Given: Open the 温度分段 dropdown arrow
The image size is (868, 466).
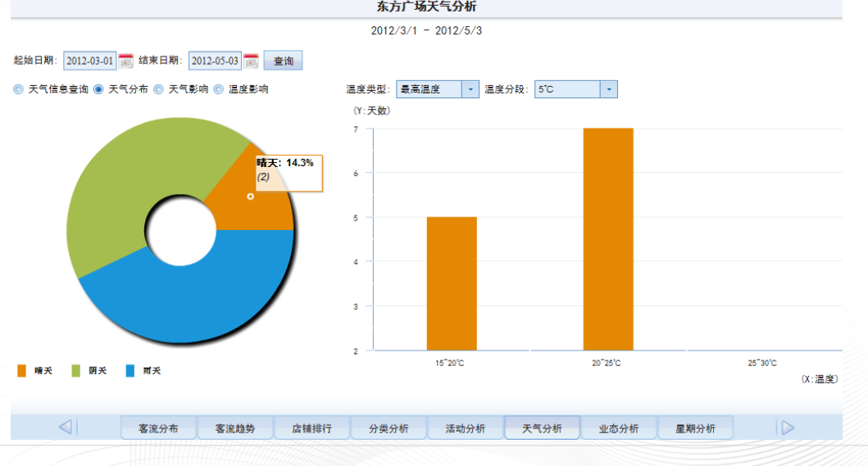Looking at the screenshot, I should point(609,89).
